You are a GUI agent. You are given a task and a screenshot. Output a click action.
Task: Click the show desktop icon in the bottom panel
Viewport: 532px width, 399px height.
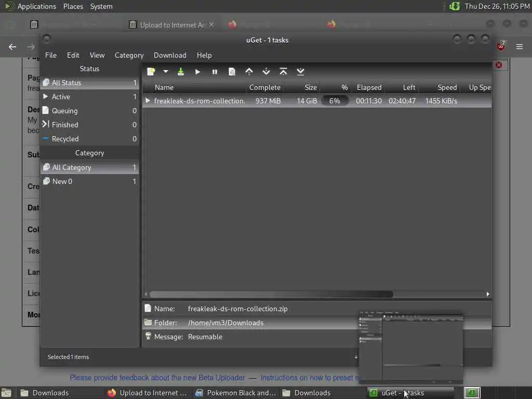point(6,393)
